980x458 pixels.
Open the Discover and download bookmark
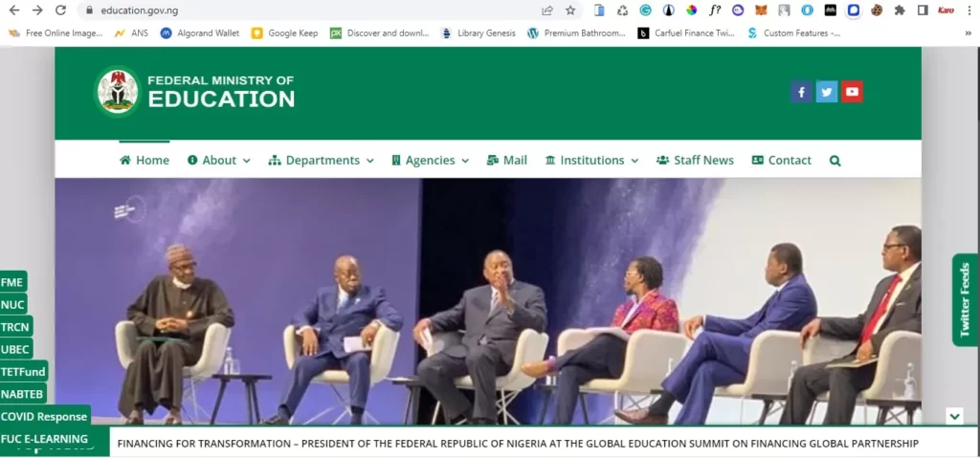(380, 33)
